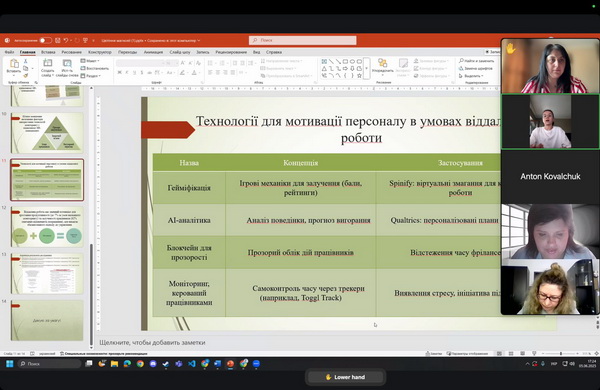This screenshot has width=600, height=390.
Task: Click the search box in title bar
Action: pyautogui.click(x=303, y=40)
